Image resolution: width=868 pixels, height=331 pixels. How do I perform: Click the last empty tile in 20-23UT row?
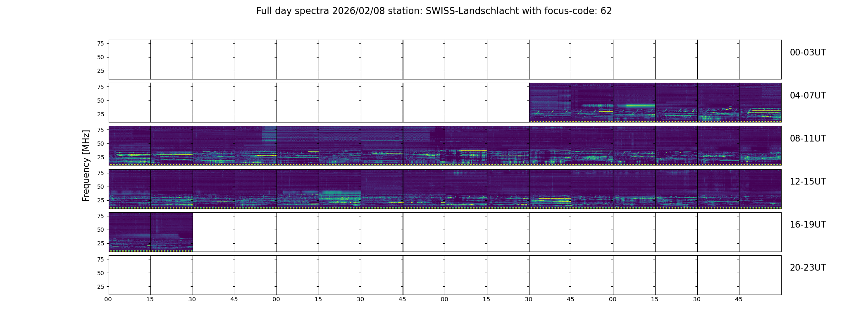pos(760,275)
